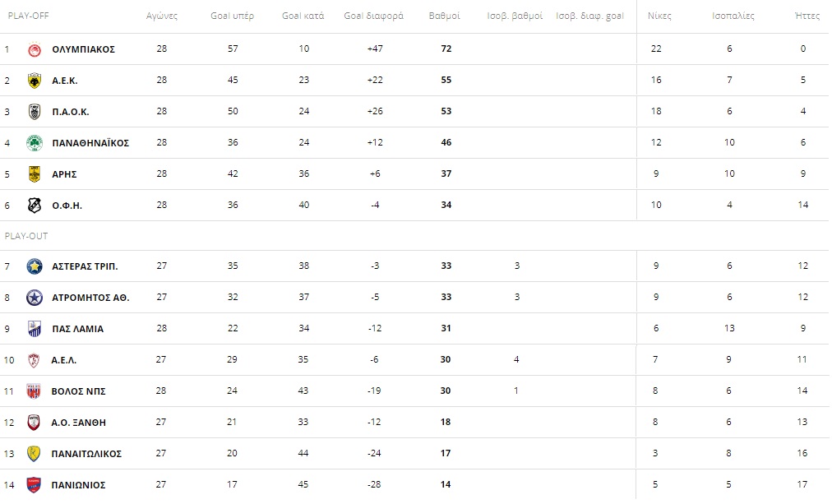Open the Α.Ο. ΞΑΝΘΗ red crest
This screenshot has height=504, width=832.
pos(34,423)
